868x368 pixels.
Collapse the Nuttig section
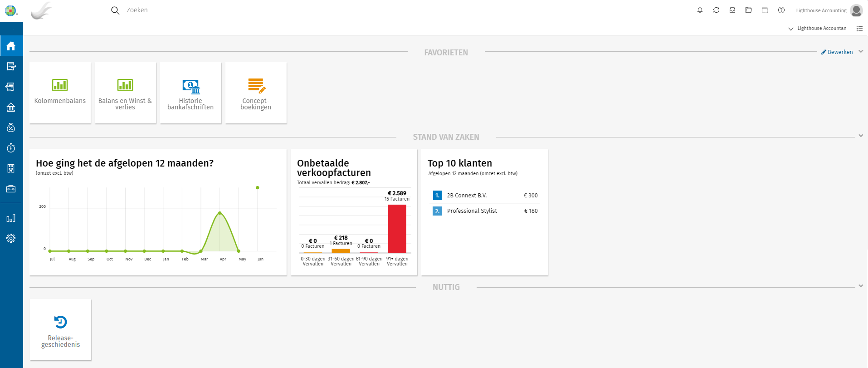coord(861,286)
